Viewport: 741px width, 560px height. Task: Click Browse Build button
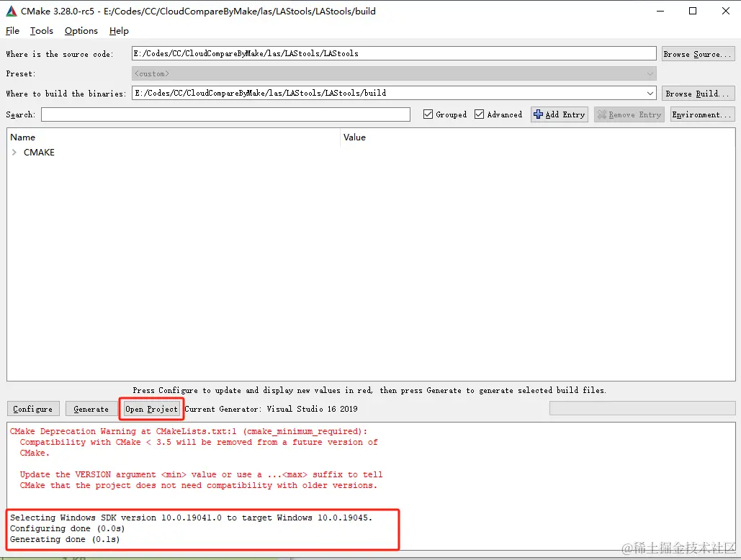(x=699, y=94)
